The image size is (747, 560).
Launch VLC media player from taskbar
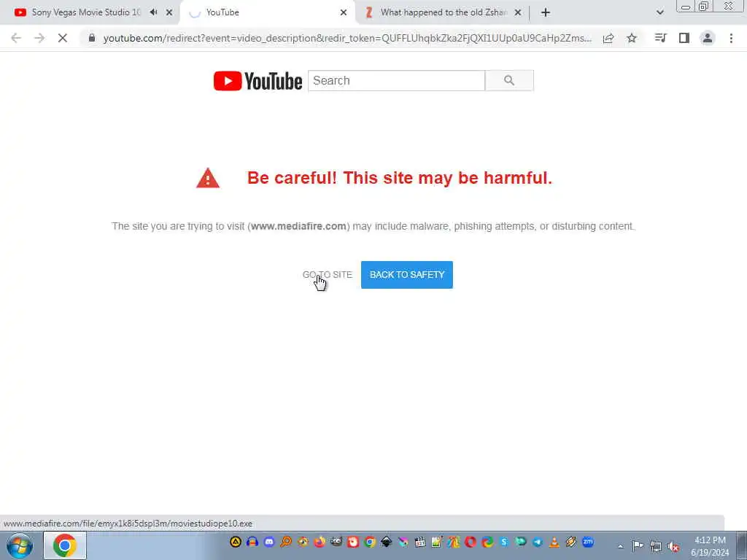tap(554, 542)
